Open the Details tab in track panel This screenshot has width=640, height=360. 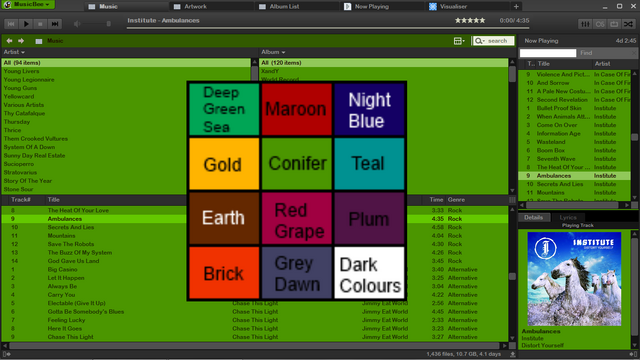click(533, 218)
